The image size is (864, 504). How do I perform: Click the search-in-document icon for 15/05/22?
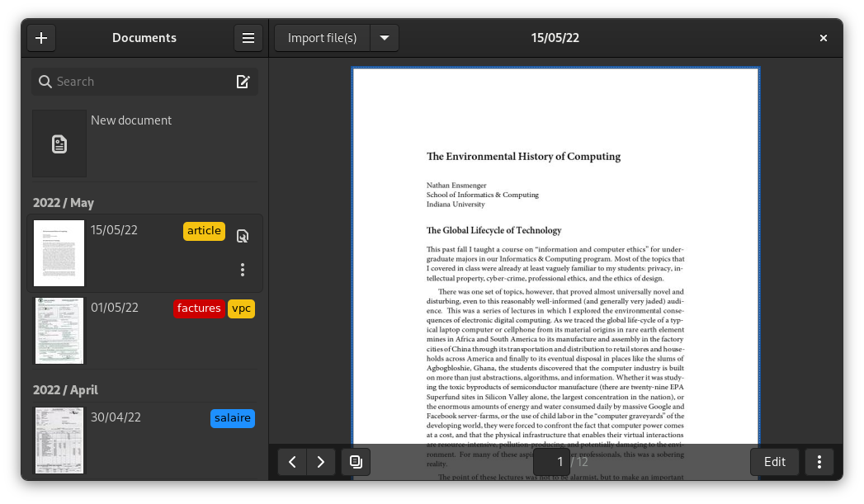242,236
